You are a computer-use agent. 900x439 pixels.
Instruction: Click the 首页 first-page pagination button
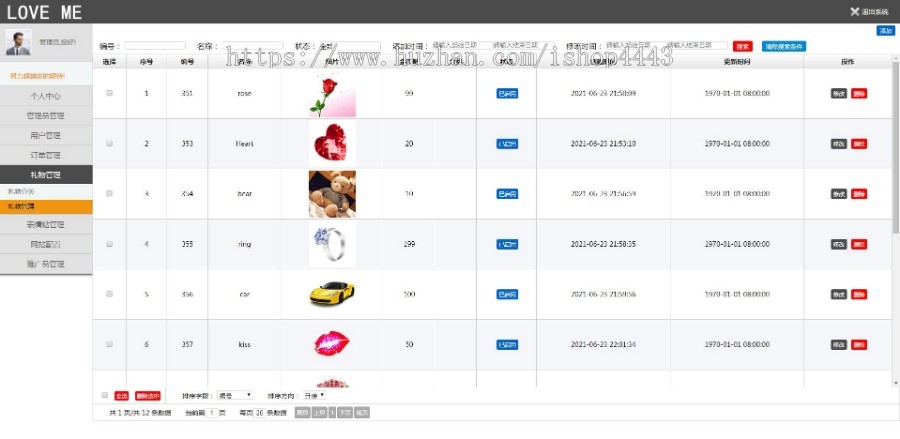[x=302, y=413]
